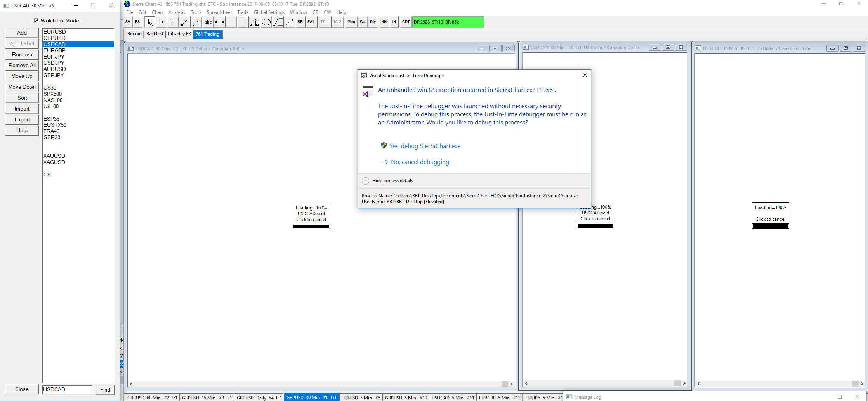868x401 pixels.
Task: Select the arrow drawing tool
Action: [x=290, y=22]
